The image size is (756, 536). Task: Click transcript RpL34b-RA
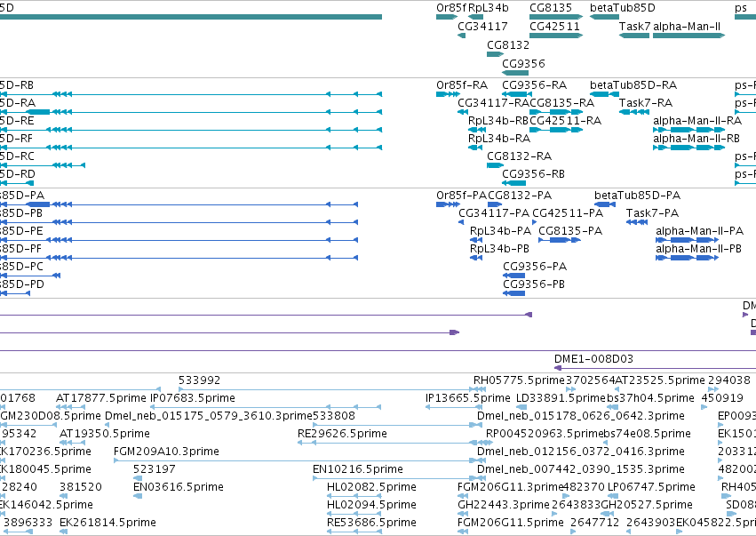coord(499,139)
